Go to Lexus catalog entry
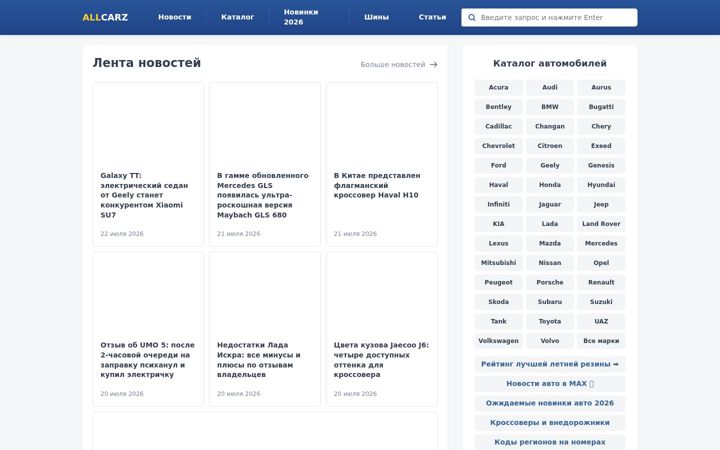Screen dimensions: 720x450 click(498, 243)
